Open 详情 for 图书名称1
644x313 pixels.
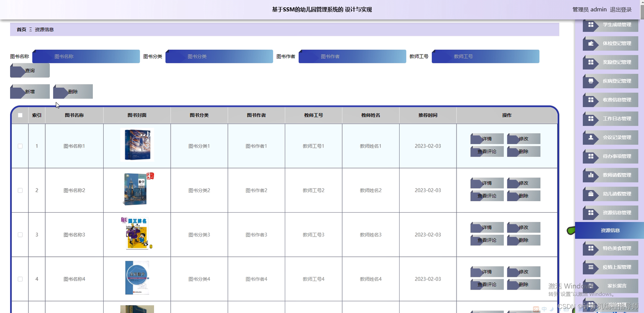(x=487, y=139)
